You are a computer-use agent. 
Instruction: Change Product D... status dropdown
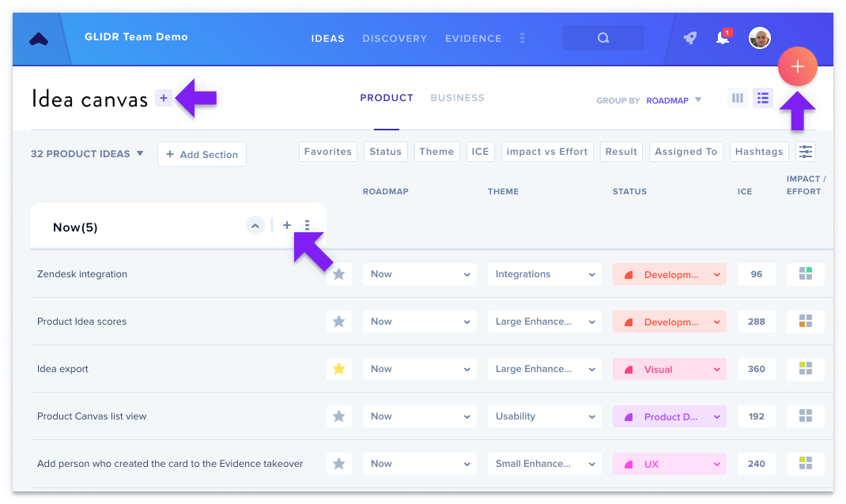click(x=669, y=416)
